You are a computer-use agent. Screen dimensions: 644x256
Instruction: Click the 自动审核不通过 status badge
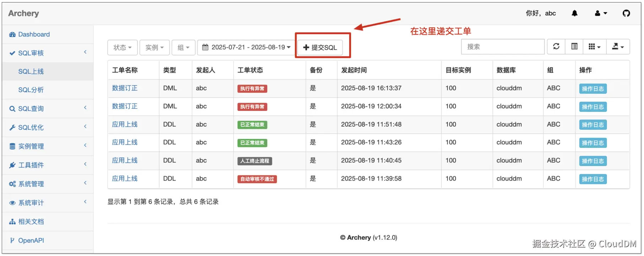[x=257, y=179]
